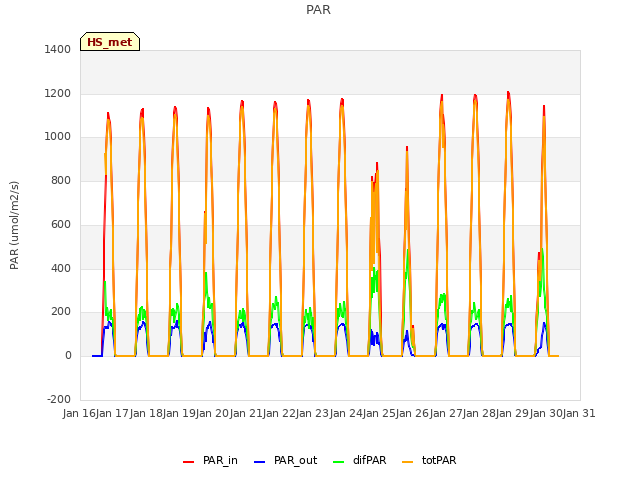Click the -200 y-axis tick label

(59, 399)
